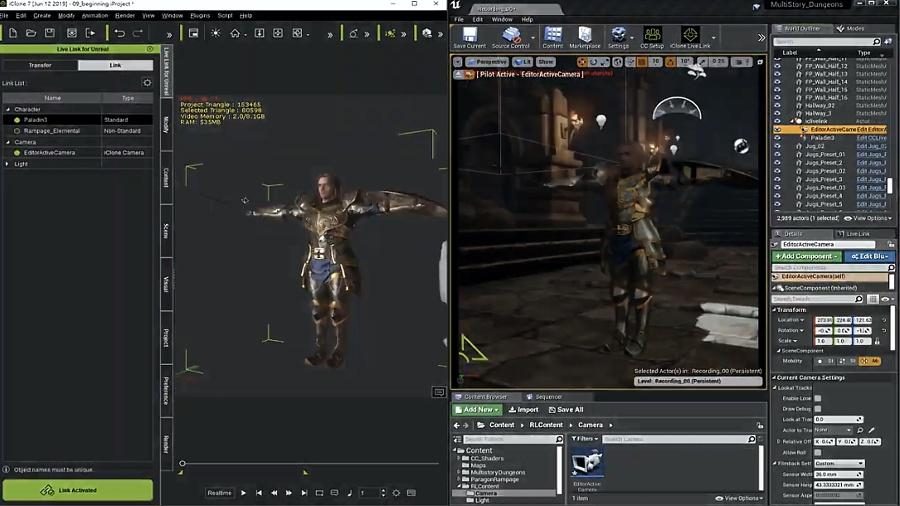Image resolution: width=900 pixels, height=506 pixels.
Task: Open project folder icon in iClone toolbar
Action: [31, 33]
